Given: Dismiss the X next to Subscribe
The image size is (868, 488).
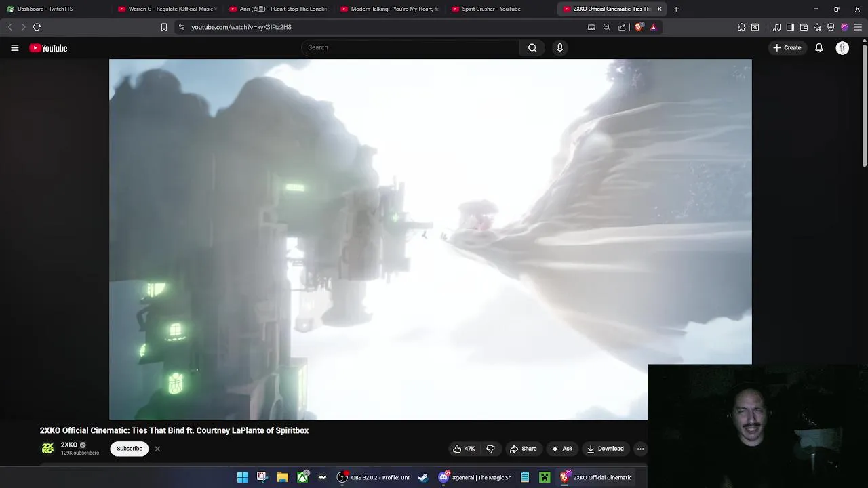Looking at the screenshot, I should 157,449.
